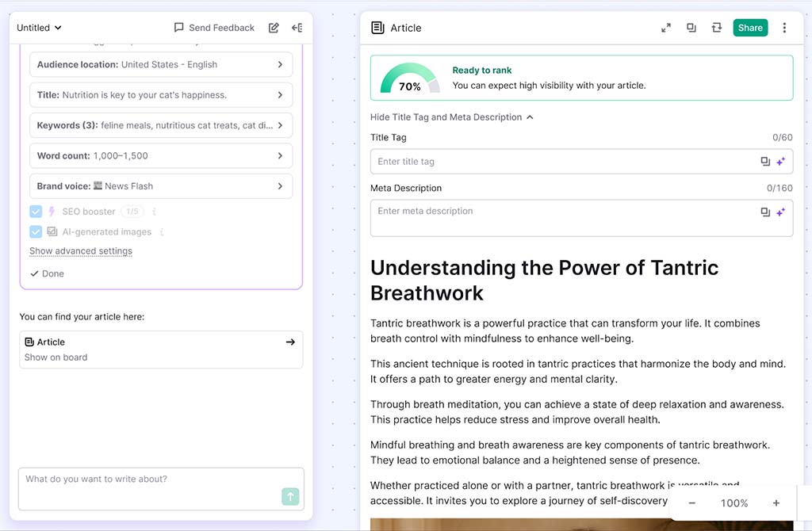Click the Share button
This screenshot has height=531, width=812.
pyautogui.click(x=750, y=28)
